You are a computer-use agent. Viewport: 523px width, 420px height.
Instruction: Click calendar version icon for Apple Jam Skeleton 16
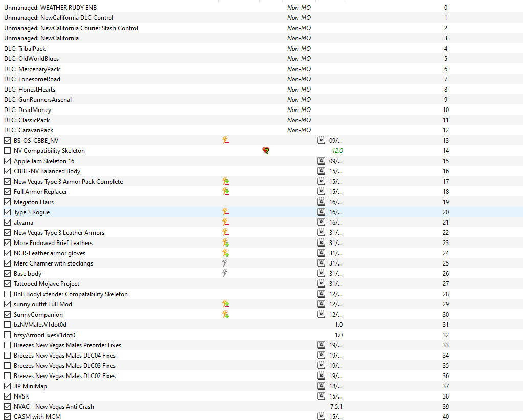pyautogui.click(x=321, y=161)
